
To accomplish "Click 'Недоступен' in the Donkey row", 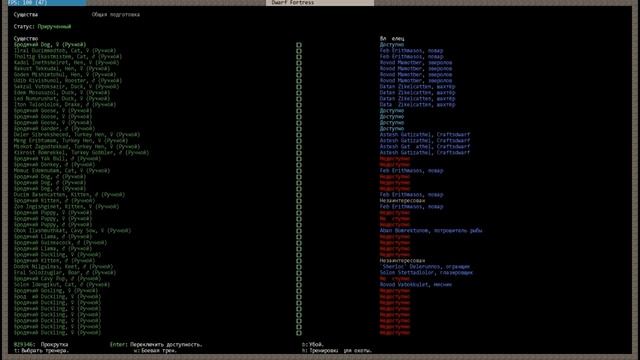I will pyautogui.click(x=395, y=165).
